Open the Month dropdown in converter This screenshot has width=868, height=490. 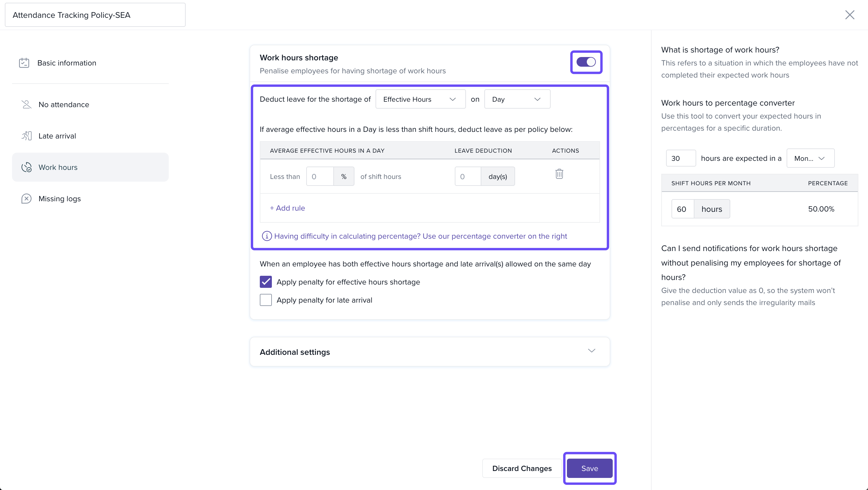(x=810, y=158)
